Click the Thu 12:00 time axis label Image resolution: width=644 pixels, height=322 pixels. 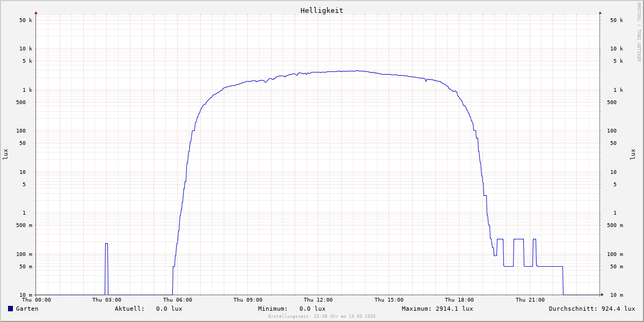tap(318, 300)
